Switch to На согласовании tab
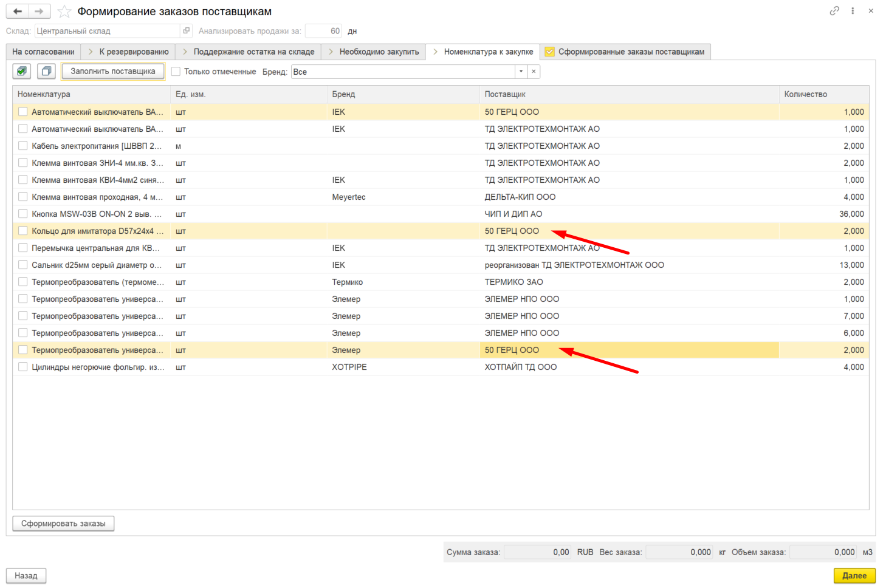This screenshot has height=588, width=886. 43,52
